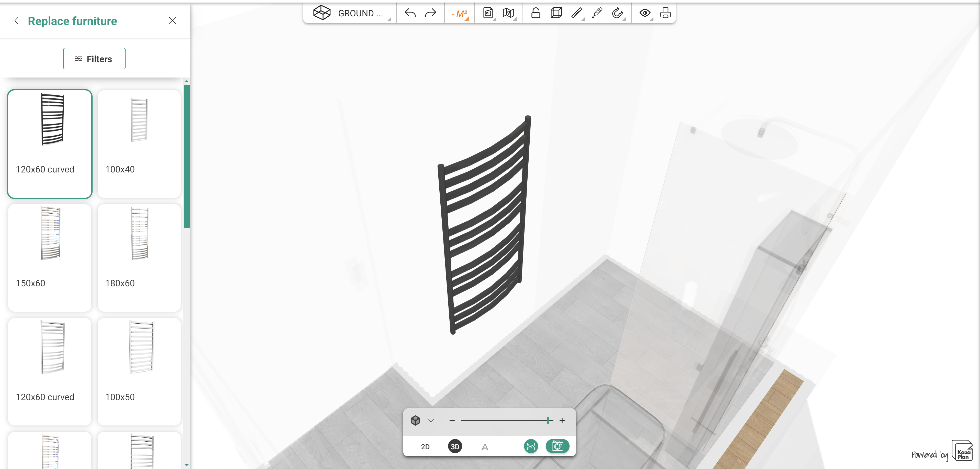Click the furniture list scrollbar thumb
Image resolution: width=980 pixels, height=470 pixels.
click(186, 156)
